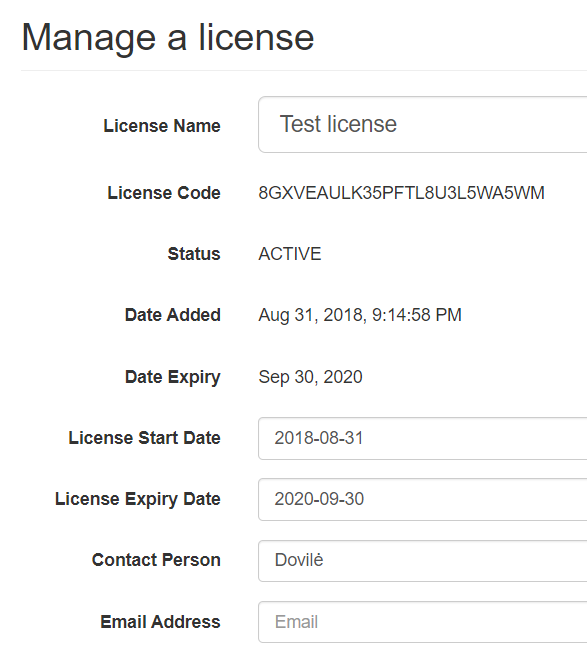The image size is (587, 664).
Task: Click the Contact Person field containing Dovilė
Action: [x=423, y=561]
